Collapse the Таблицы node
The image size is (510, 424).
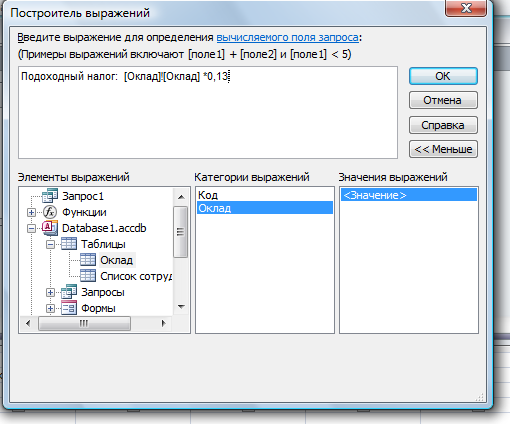click(50, 244)
